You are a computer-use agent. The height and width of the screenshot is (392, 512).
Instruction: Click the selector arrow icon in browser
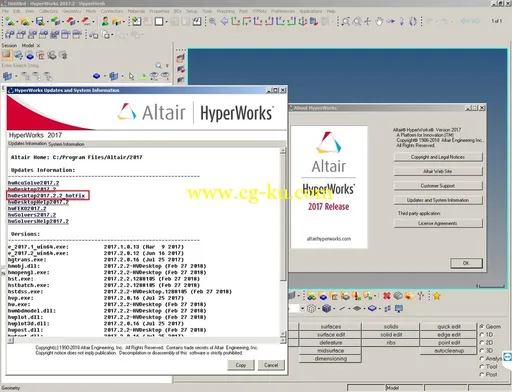(131, 76)
